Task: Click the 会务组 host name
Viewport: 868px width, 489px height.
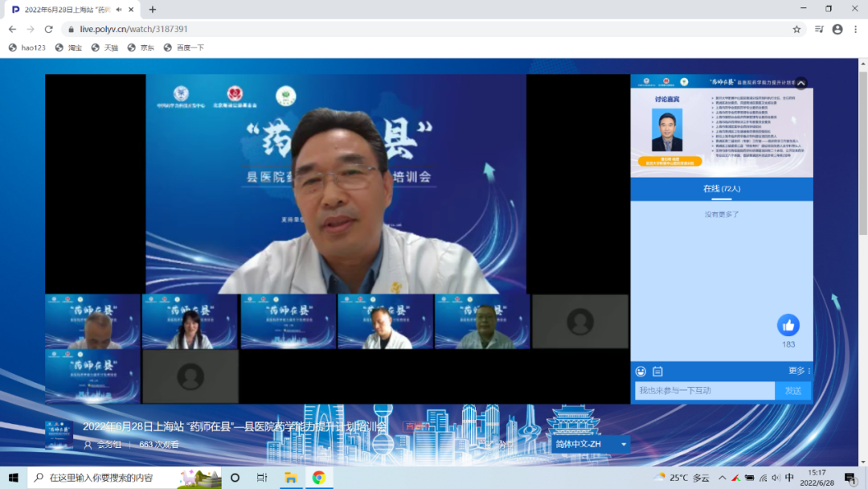Action: click(x=109, y=445)
